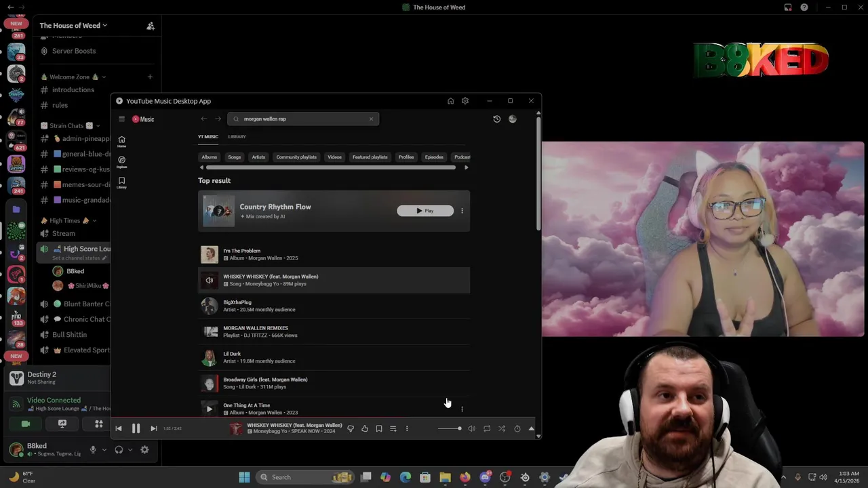Image resolution: width=868 pixels, height=488 pixels.
Task: Deafen with the Discord headphones icon
Action: pyautogui.click(x=119, y=449)
